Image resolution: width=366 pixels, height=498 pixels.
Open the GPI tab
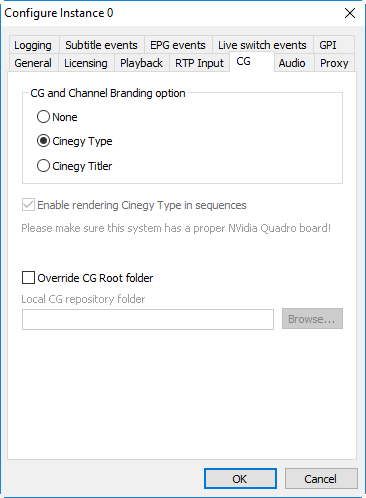tap(333, 45)
